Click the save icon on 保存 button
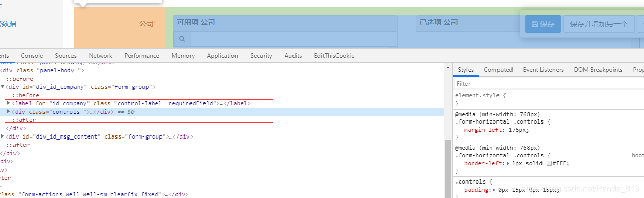Image resolution: width=644 pixels, height=198 pixels. 535,24
